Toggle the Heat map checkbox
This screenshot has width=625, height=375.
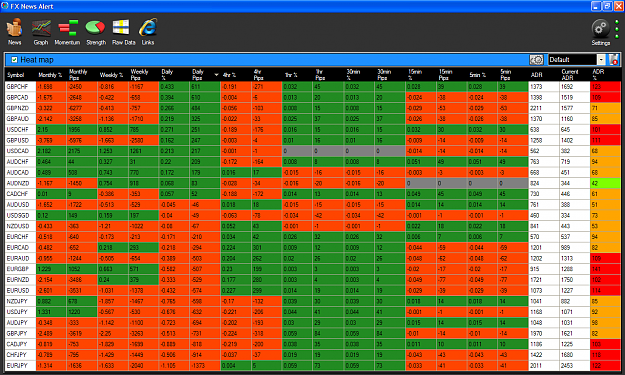click(14, 60)
